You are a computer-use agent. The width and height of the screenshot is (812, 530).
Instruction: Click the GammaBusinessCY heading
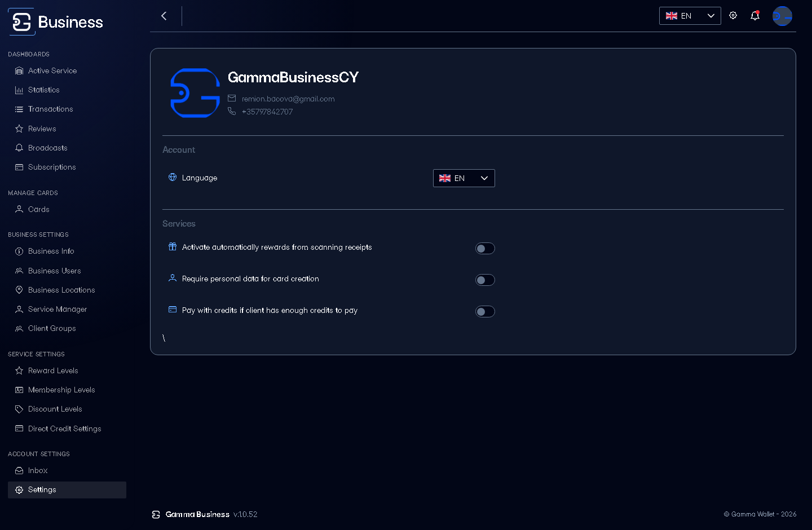click(293, 77)
